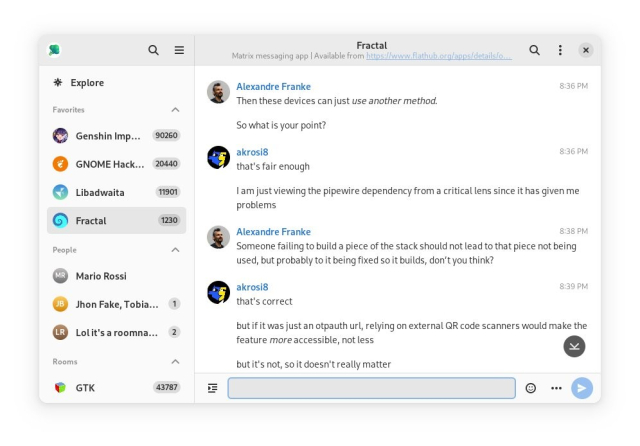Open the composer more options menu

tap(556, 388)
